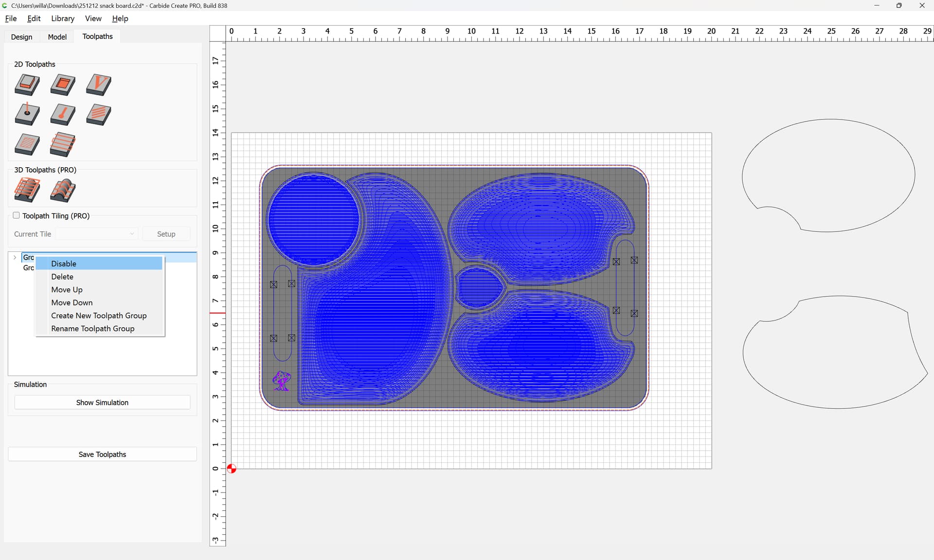
Task: Enable the Toolpath Tiling (PRO) checkbox
Action: [17, 215]
